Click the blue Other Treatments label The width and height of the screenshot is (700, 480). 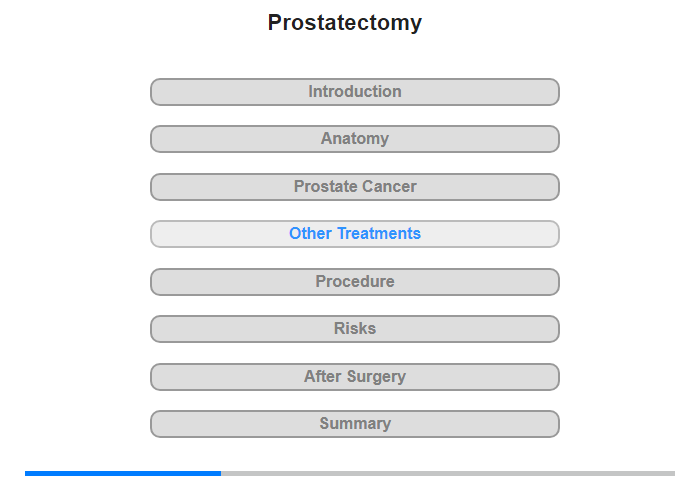click(354, 234)
